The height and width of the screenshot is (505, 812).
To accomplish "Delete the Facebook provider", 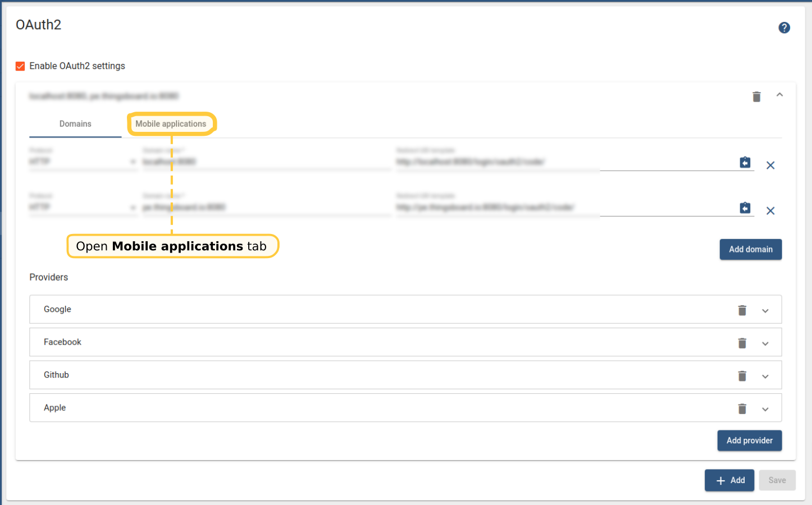I will point(742,343).
